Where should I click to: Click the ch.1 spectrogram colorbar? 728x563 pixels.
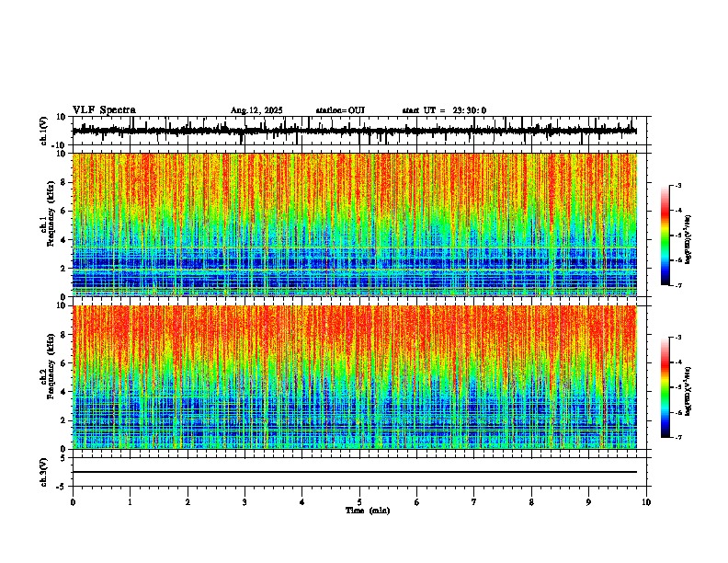point(665,236)
